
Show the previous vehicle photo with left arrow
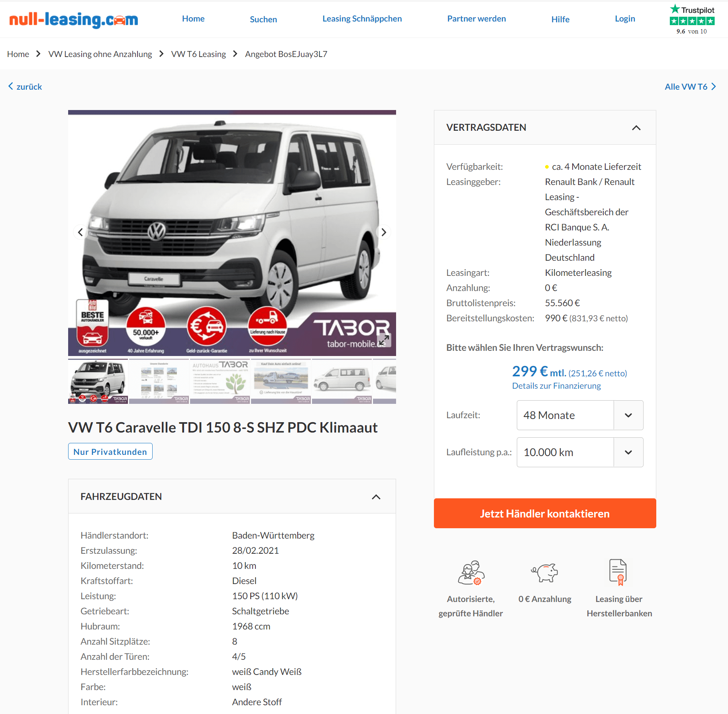80,232
